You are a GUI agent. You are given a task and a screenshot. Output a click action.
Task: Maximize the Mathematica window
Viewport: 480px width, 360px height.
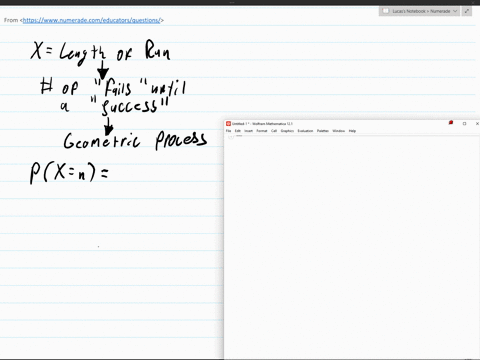coord(464,123)
